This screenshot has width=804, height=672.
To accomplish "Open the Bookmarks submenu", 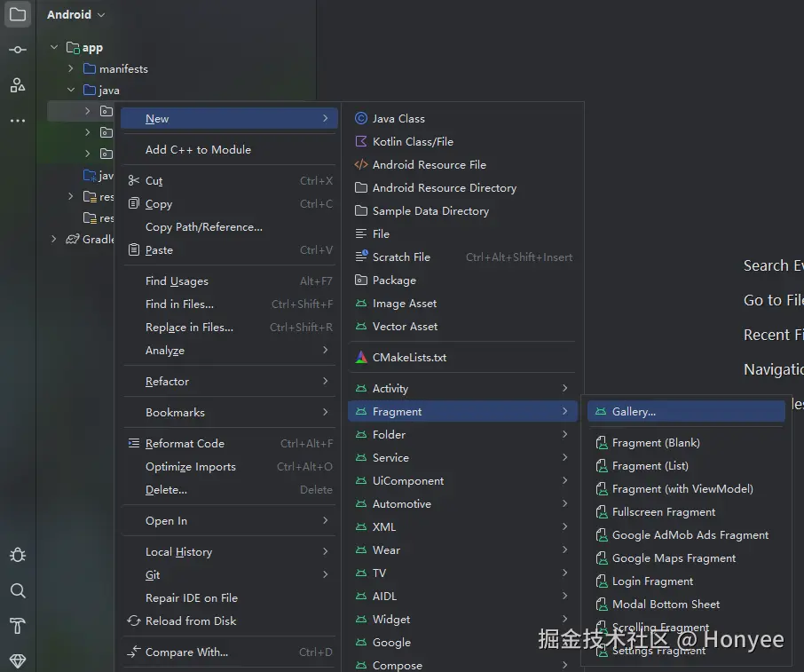I will coord(229,413).
